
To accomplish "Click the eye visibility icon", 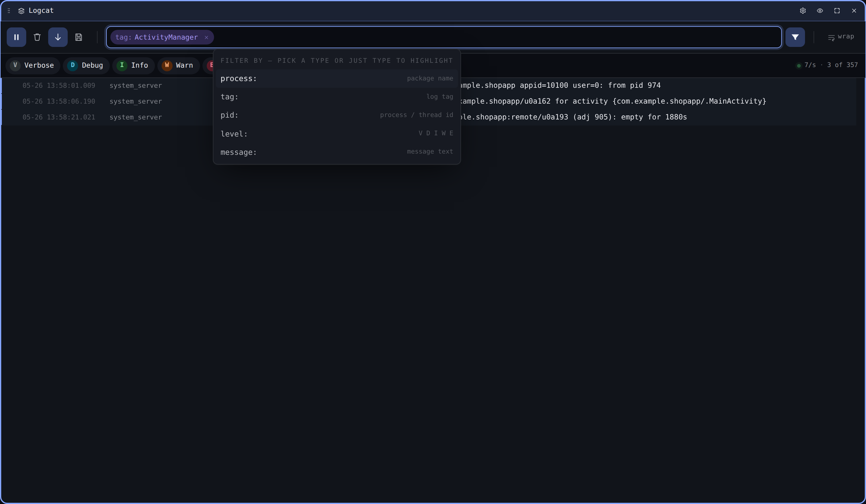I will click(820, 11).
